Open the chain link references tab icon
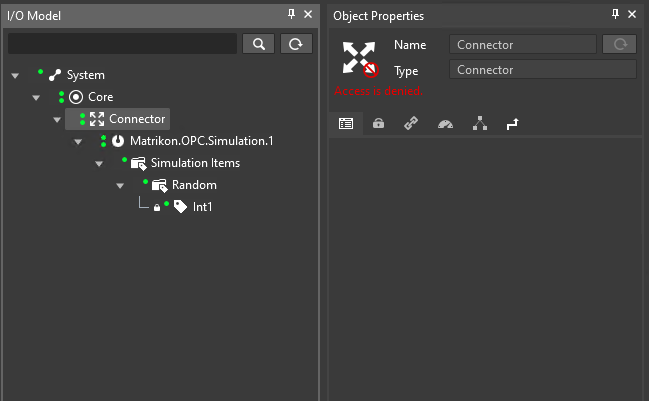This screenshot has width=649, height=401. pyautogui.click(x=411, y=123)
